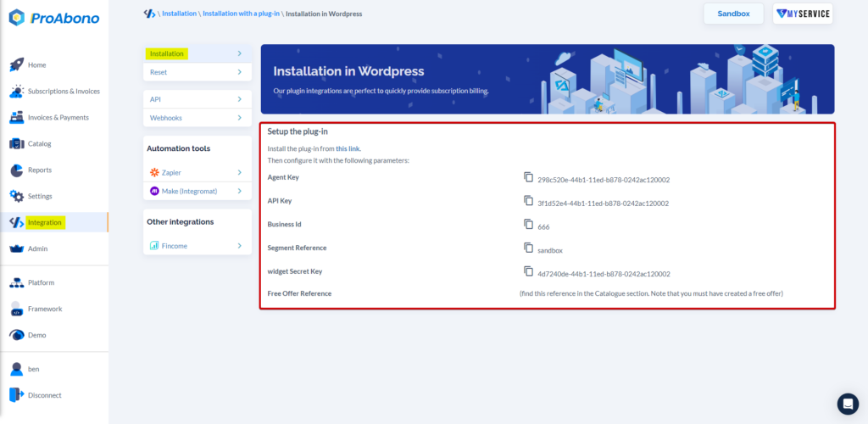The image size is (868, 424).
Task: Click the Subscriptions & Invoices icon
Action: 17,92
